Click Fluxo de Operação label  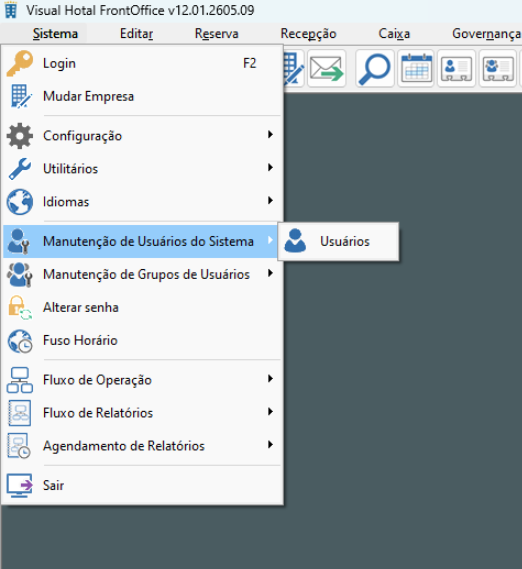pos(97,381)
